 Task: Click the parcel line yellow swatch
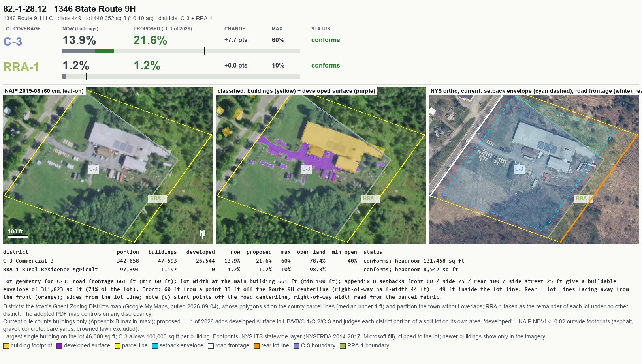(x=117, y=346)
